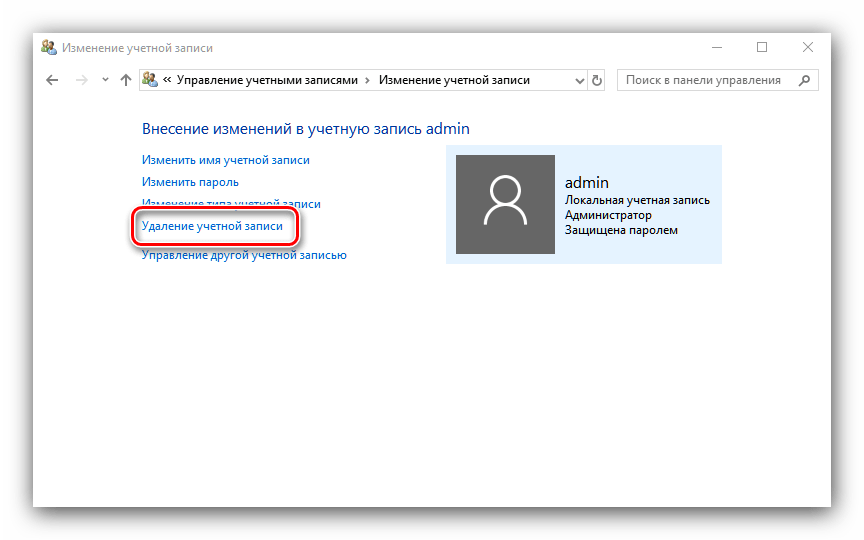This screenshot has width=864, height=540.
Task: Expand the double-chevron at the breadcrumb start
Action: coord(167,80)
